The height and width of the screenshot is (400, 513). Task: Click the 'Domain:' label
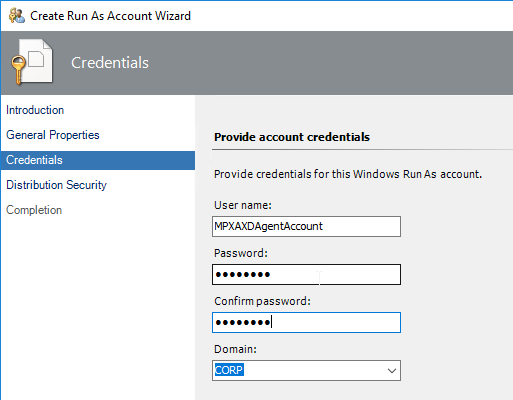coord(235,349)
